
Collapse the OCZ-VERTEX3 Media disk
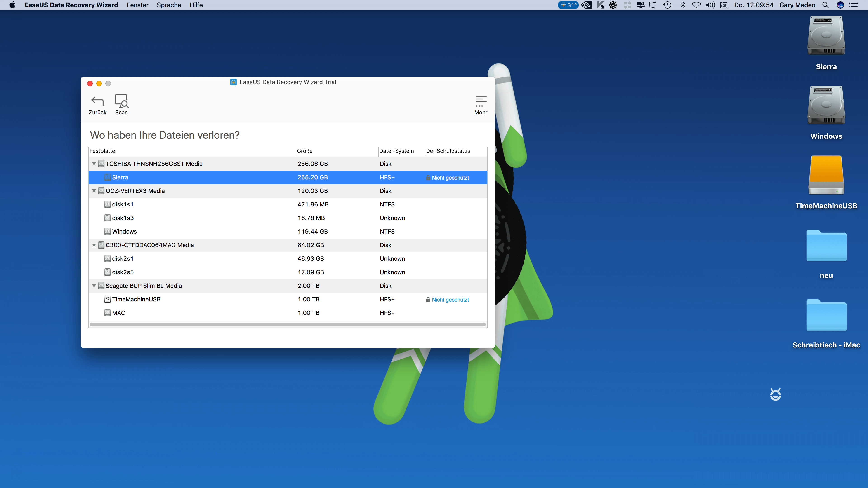point(94,191)
